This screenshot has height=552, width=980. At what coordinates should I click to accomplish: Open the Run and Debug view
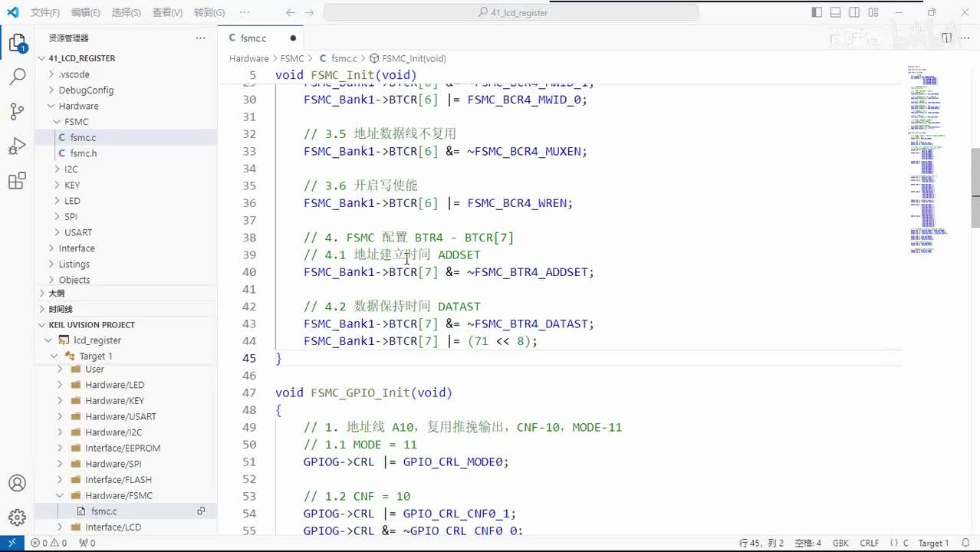point(17,146)
